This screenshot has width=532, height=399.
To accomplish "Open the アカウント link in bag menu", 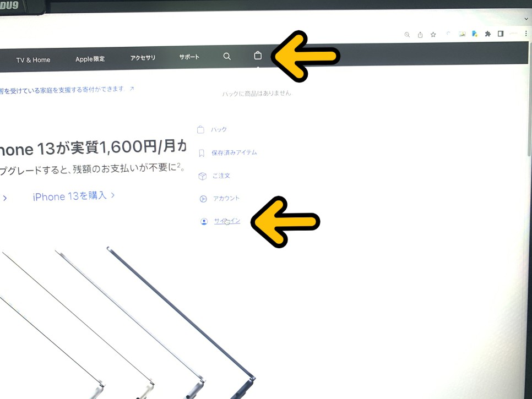I will click(x=226, y=198).
